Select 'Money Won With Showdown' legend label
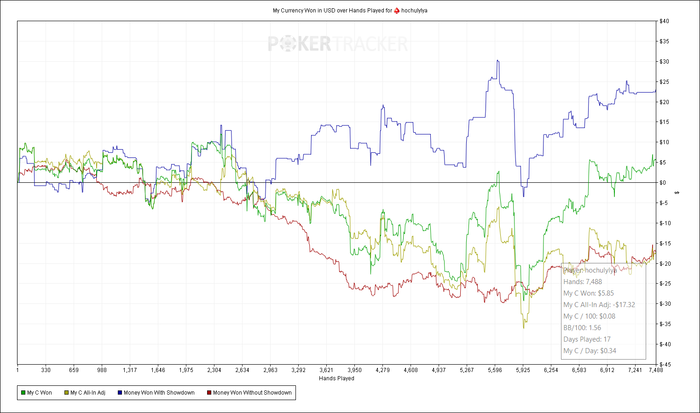The image size is (700, 413). (159, 393)
